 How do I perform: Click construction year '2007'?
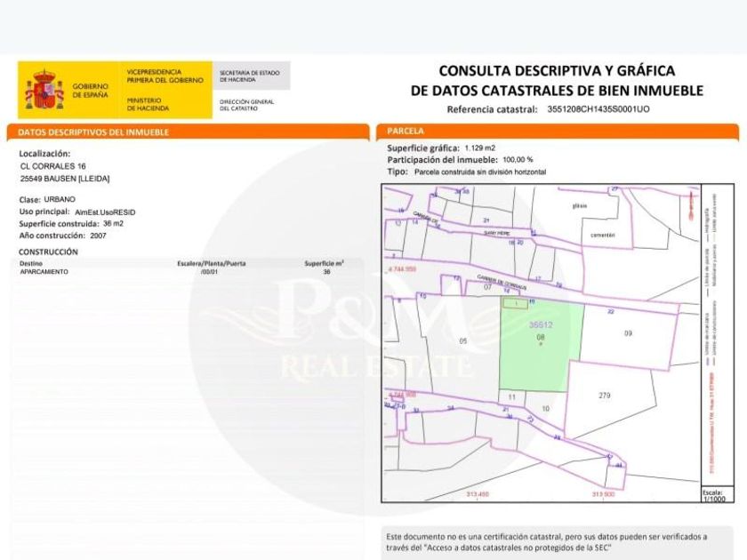point(98,236)
